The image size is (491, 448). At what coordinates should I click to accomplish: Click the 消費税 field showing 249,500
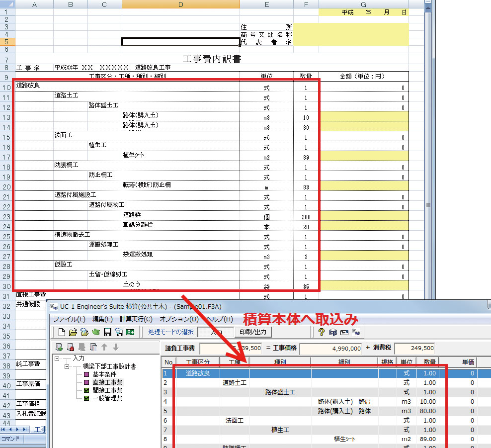tap(415, 349)
